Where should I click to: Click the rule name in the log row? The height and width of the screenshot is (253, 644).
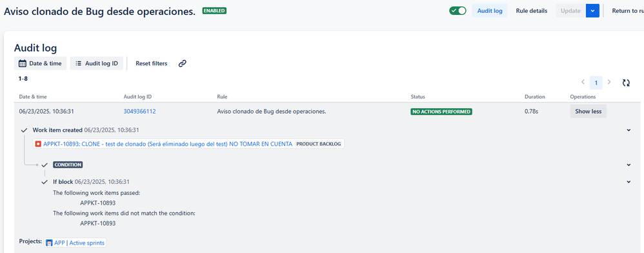tap(272, 111)
